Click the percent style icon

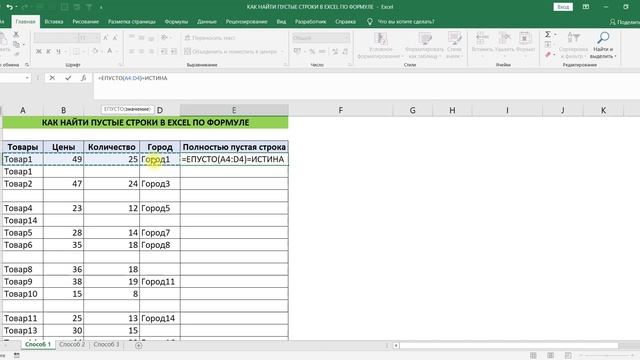coord(312,51)
